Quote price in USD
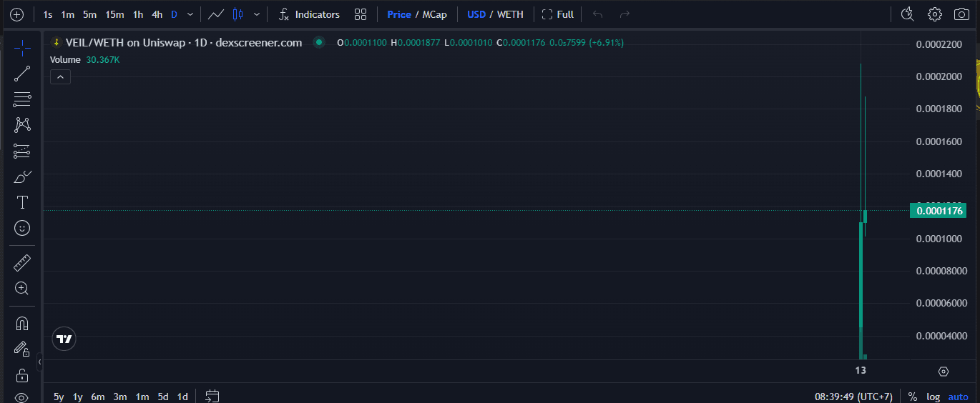 [476, 14]
